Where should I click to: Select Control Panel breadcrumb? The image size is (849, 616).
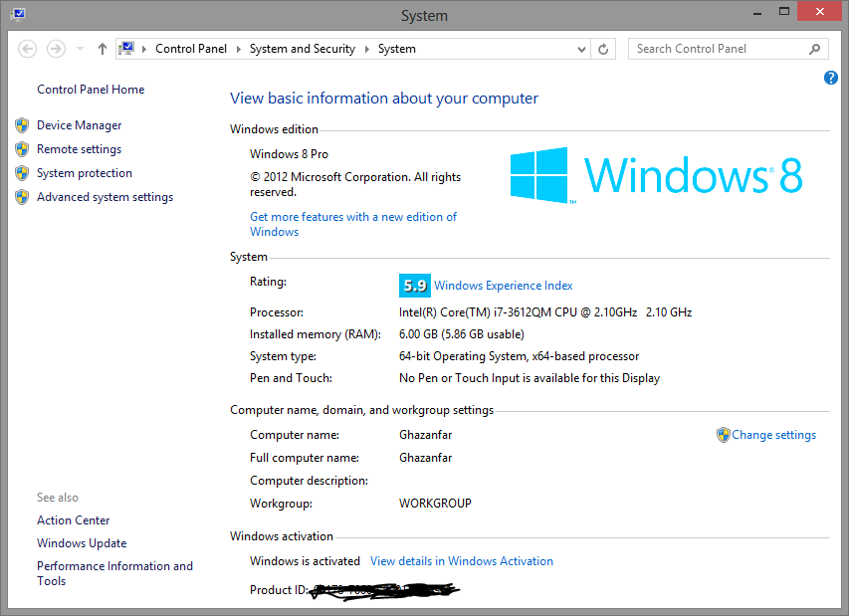[x=190, y=49]
